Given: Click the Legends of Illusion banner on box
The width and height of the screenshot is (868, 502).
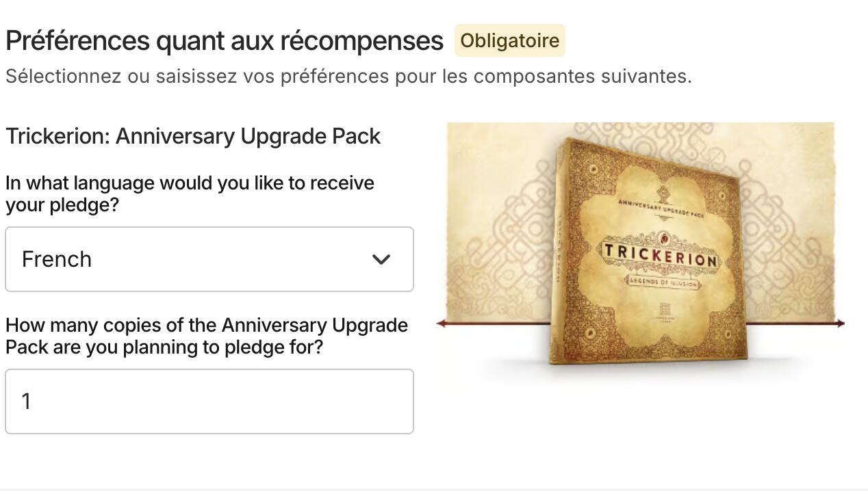Looking at the screenshot, I should [659, 282].
